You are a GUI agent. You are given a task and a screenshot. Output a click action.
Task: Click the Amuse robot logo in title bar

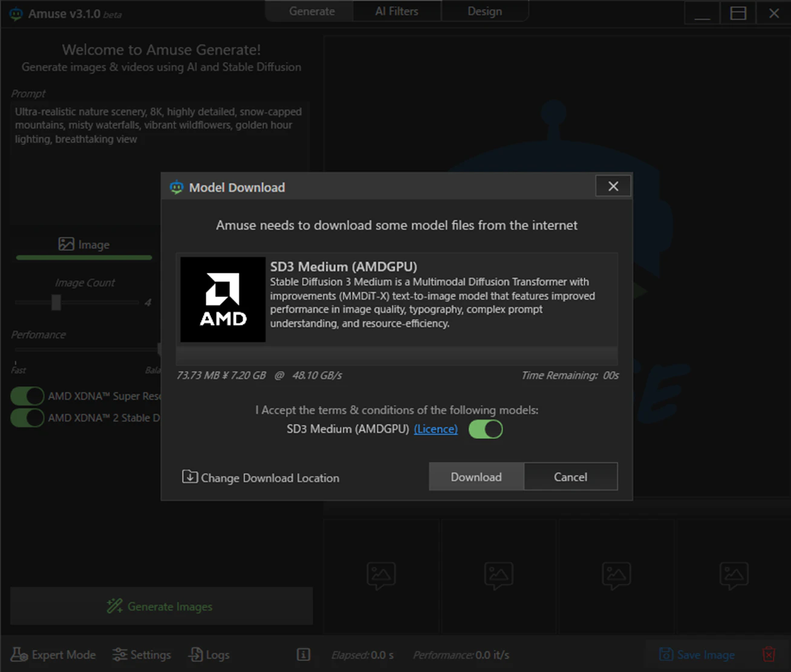pyautogui.click(x=16, y=13)
